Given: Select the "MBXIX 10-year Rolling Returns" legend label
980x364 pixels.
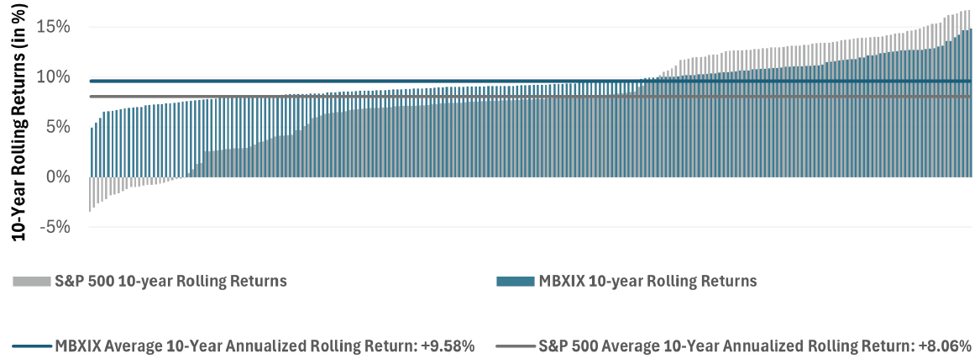Looking at the screenshot, I should click(x=647, y=282).
